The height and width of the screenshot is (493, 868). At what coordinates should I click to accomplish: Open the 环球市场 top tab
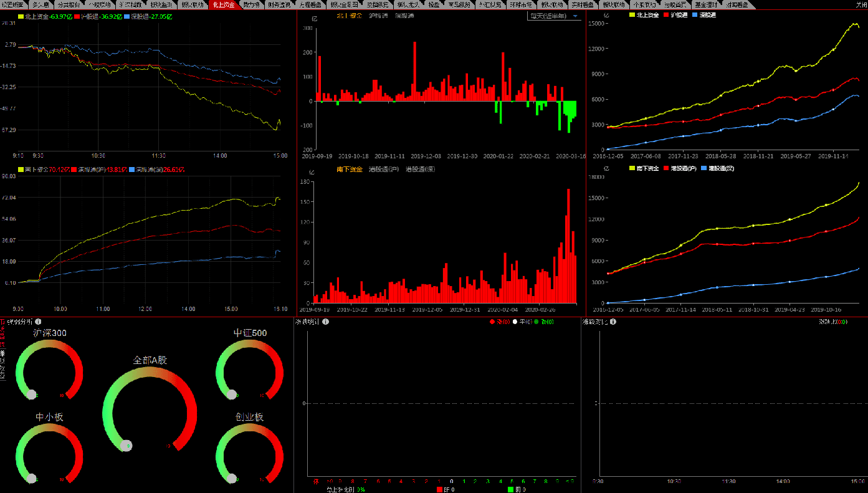point(522,5)
